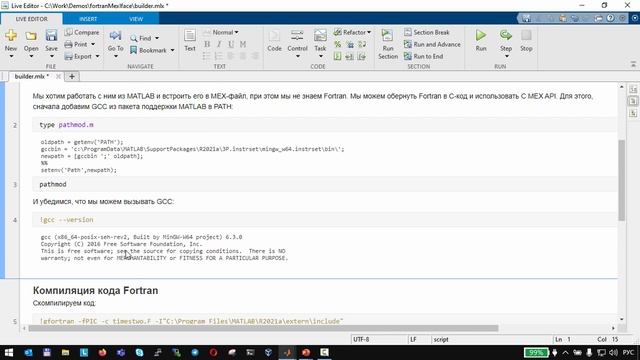Open the Bookmark dropdown arrow
The width and height of the screenshot is (640, 360).
tap(172, 50)
